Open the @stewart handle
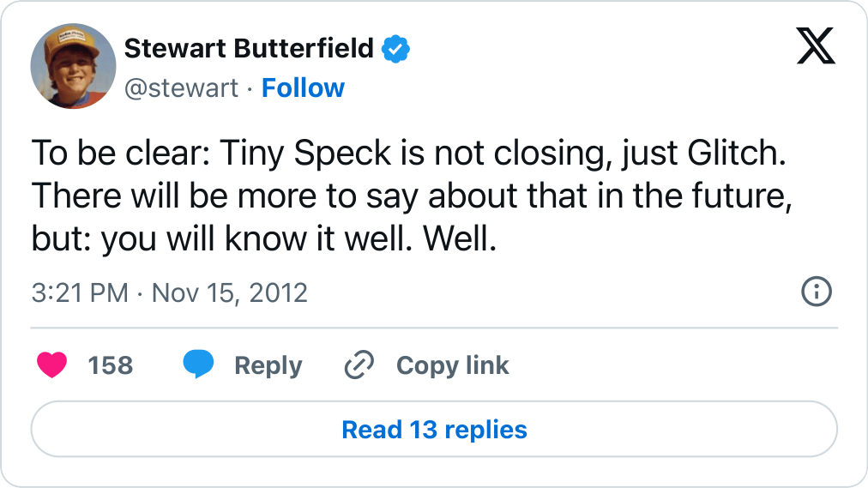 (x=181, y=87)
